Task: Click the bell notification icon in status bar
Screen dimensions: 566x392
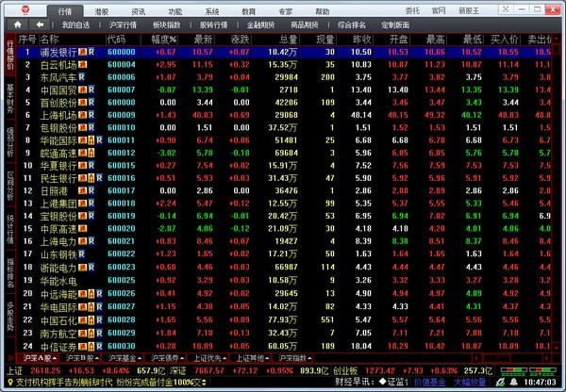Action: 513,382
